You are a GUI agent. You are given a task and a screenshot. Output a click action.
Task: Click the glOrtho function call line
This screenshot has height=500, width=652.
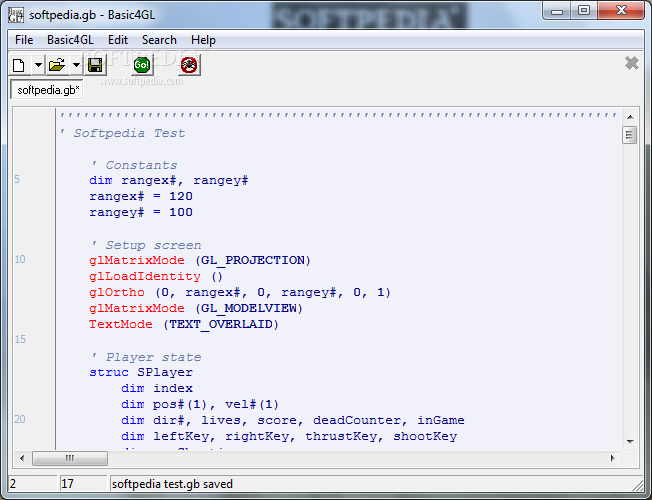coord(240,292)
